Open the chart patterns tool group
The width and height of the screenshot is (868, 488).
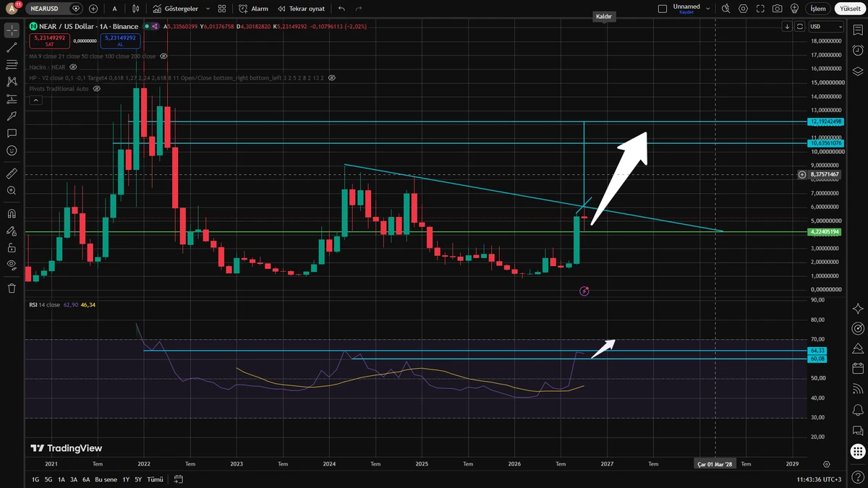12,82
